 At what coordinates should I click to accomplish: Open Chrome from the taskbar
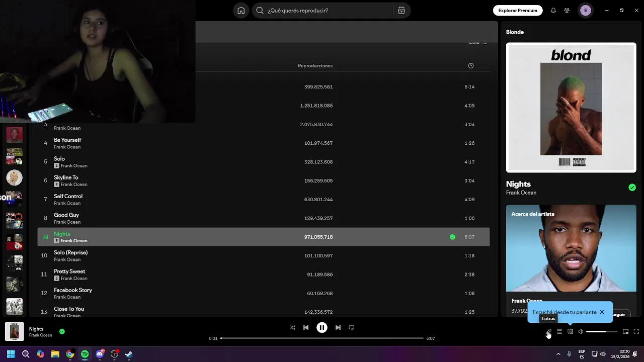(x=70, y=354)
